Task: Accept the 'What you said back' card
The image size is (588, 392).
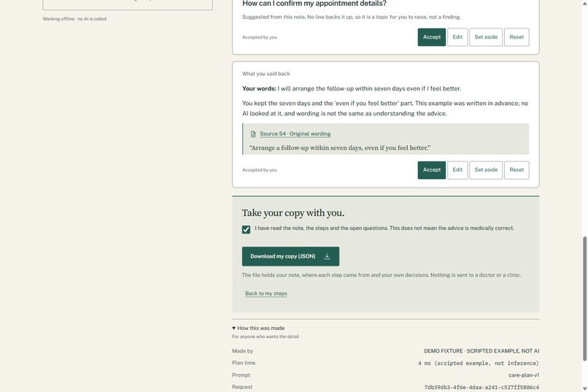Action: (432, 170)
